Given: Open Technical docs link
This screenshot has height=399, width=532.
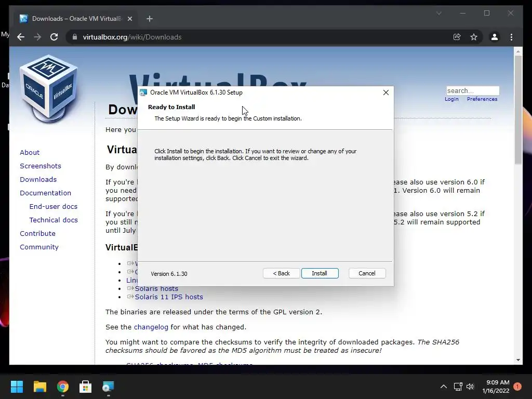Looking at the screenshot, I should [x=54, y=220].
